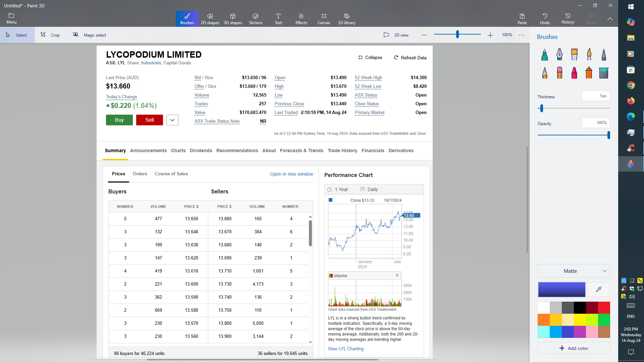Choose the pink color swatch
644x362 pixels.
tap(592, 332)
